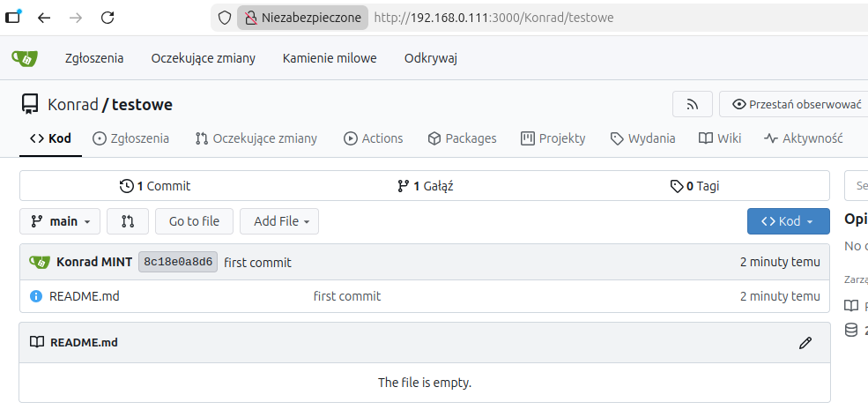
Task: Click the repository icon beside Konrad
Action: pyautogui.click(x=30, y=104)
